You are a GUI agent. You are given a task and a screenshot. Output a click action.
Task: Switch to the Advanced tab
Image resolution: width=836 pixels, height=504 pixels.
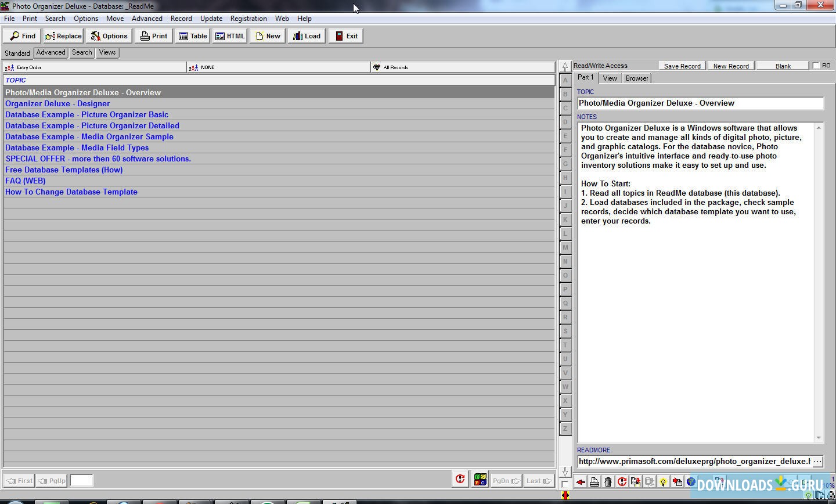tap(51, 52)
